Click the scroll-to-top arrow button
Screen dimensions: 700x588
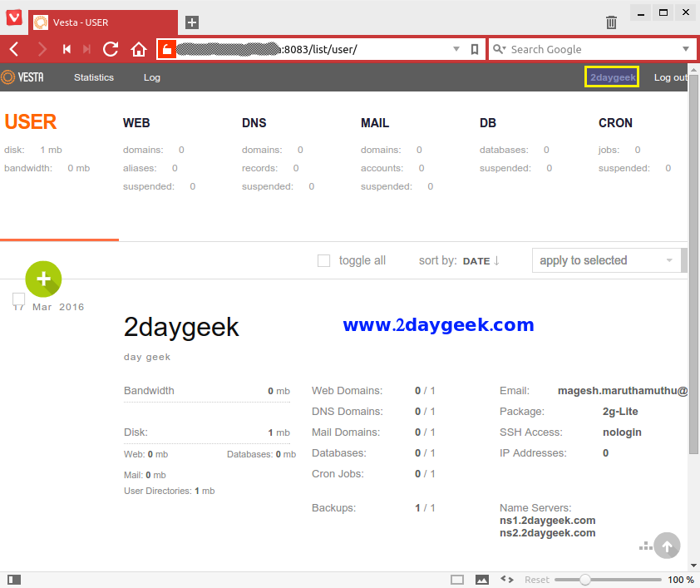[x=667, y=545]
